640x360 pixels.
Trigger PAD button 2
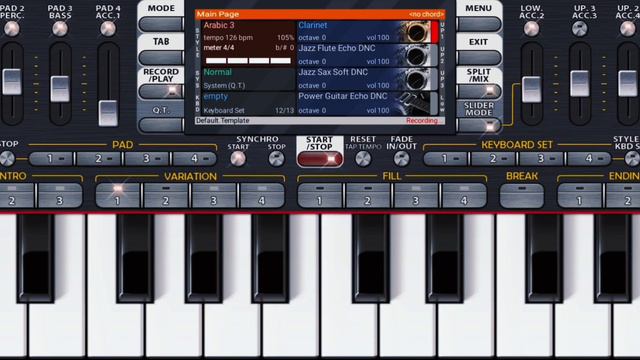click(x=99, y=158)
